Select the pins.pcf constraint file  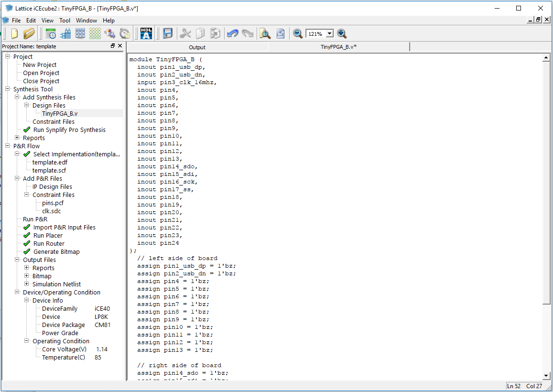coord(53,203)
